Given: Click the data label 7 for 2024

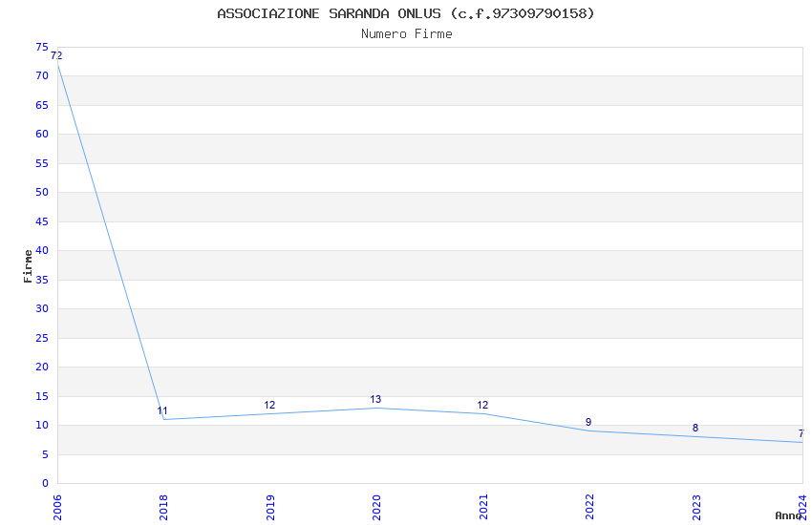Looking at the screenshot, I should tap(801, 433).
